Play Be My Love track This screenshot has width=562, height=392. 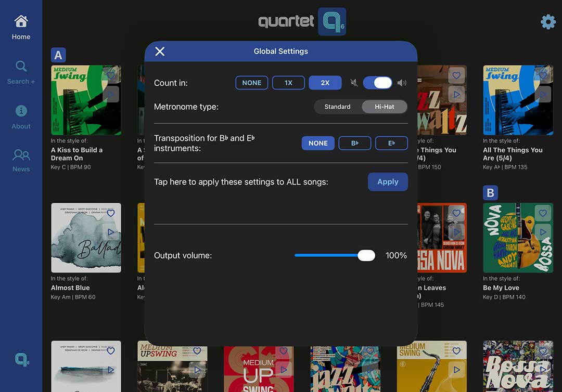point(543,232)
